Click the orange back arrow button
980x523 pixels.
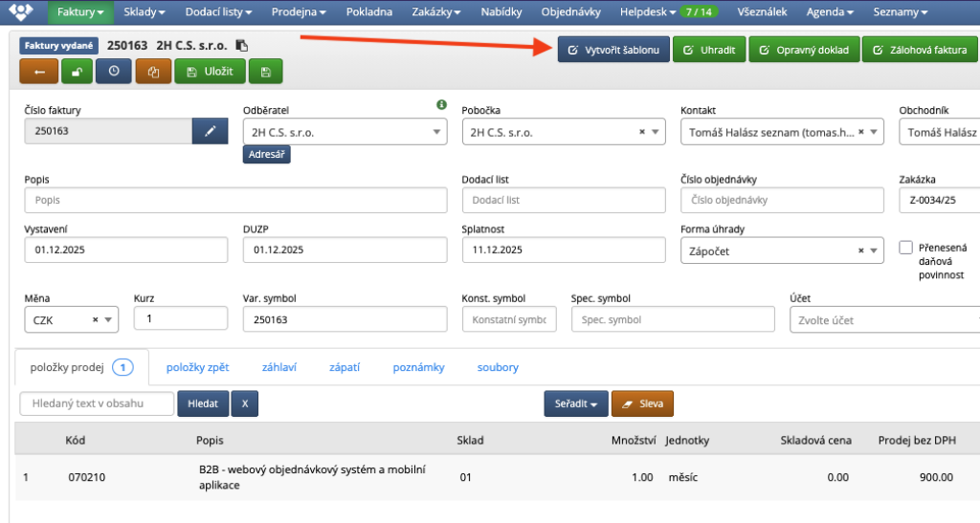39,72
